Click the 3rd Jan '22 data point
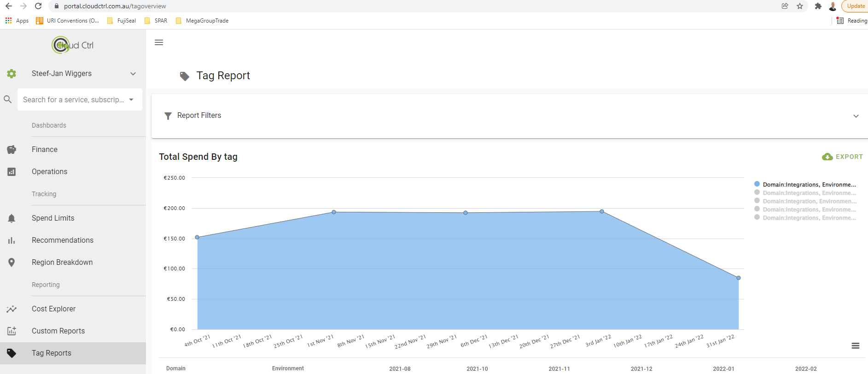Image resolution: width=868 pixels, height=374 pixels. pos(602,211)
